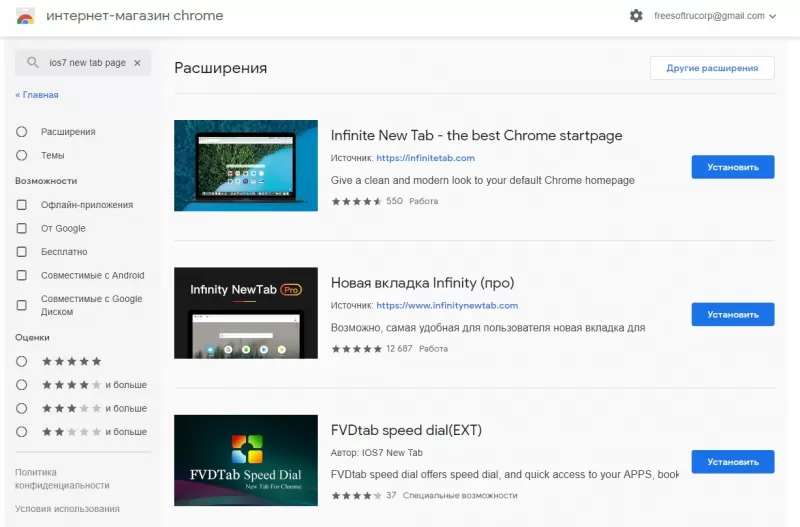Go back via « Главная link
This screenshot has height=527, width=800.
37,95
